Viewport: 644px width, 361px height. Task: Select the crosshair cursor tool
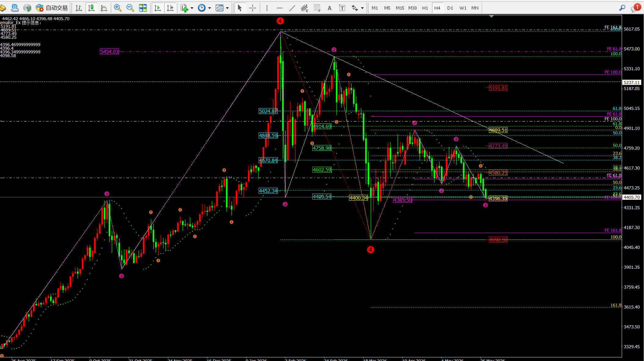253,8
